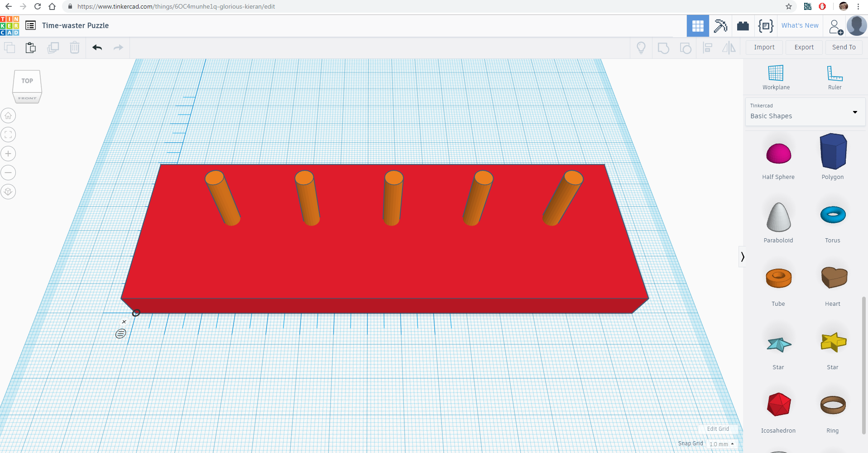Screen dimensions: 868x453
Task: Click the browser Back button
Action: point(9,6)
